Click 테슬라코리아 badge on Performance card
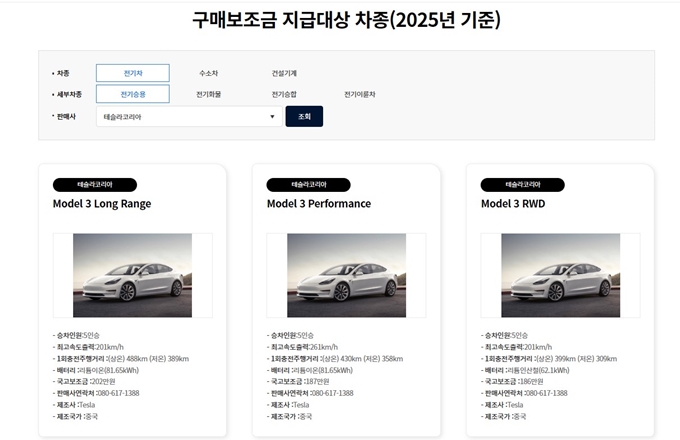Viewport: 680px width, 440px height. click(308, 185)
